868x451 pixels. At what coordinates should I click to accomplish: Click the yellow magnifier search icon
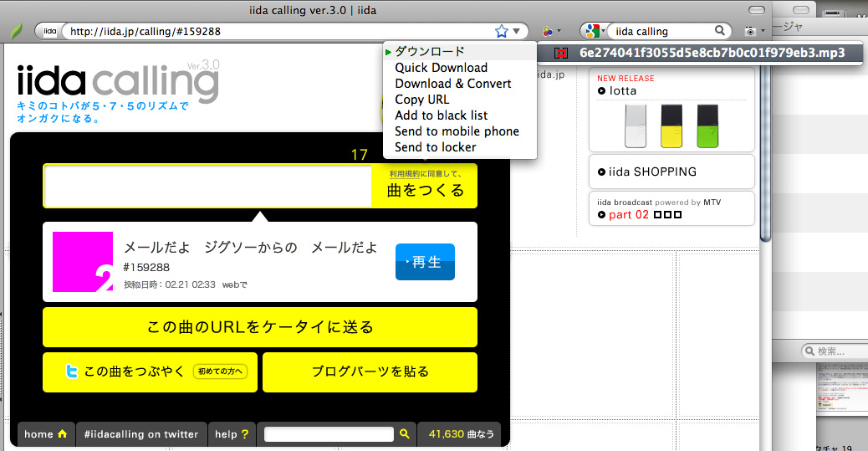point(405,433)
